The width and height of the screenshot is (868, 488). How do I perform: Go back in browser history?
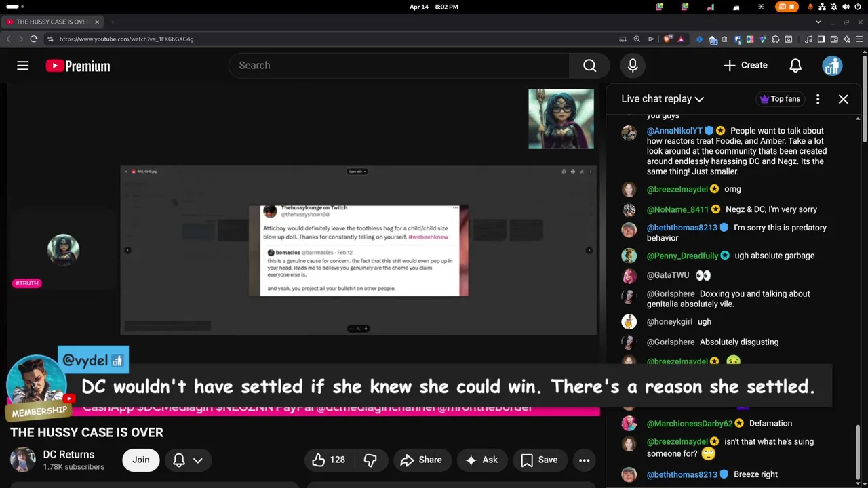[x=8, y=39]
